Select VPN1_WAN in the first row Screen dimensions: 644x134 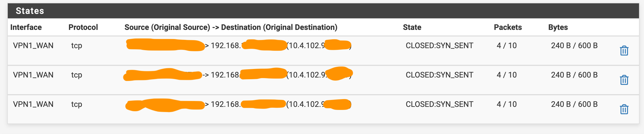pyautogui.click(x=33, y=45)
